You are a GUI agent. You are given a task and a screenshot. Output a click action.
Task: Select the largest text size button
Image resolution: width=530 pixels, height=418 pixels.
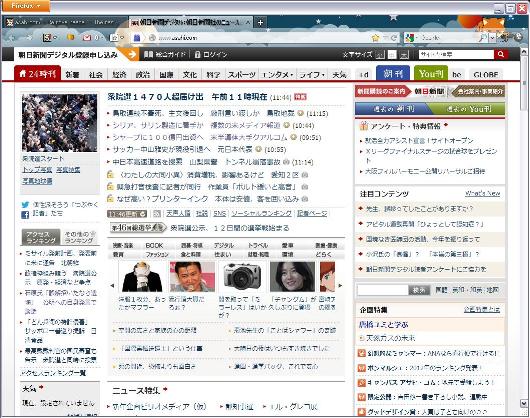tap(404, 54)
